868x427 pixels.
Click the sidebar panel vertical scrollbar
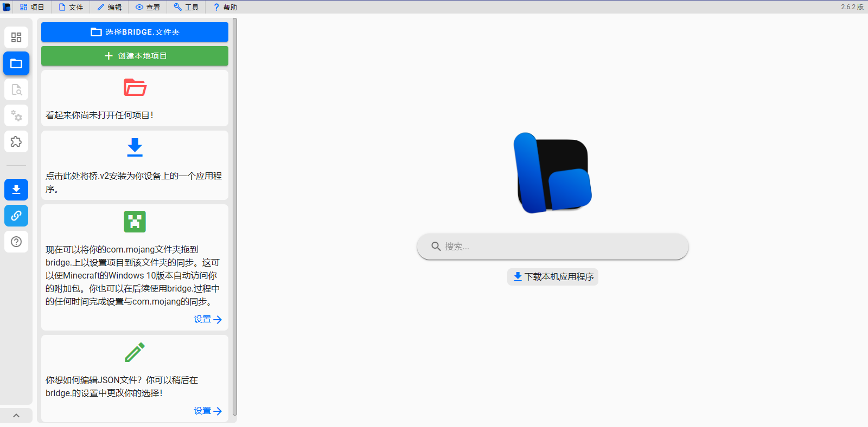coord(235,217)
